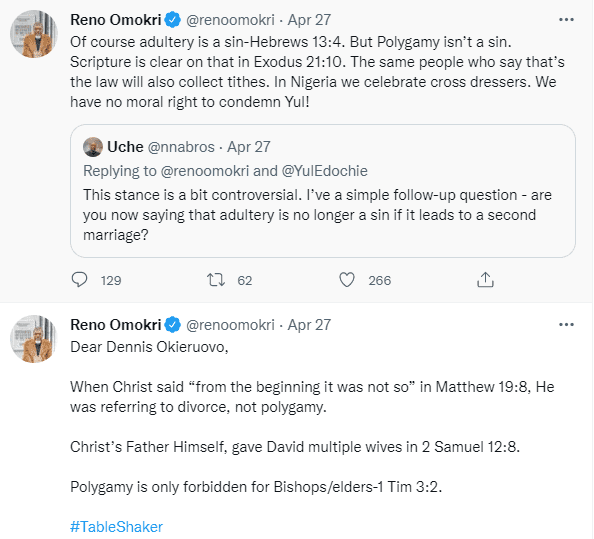Open Apr 27 timestamp on second tweet

pos(309,325)
